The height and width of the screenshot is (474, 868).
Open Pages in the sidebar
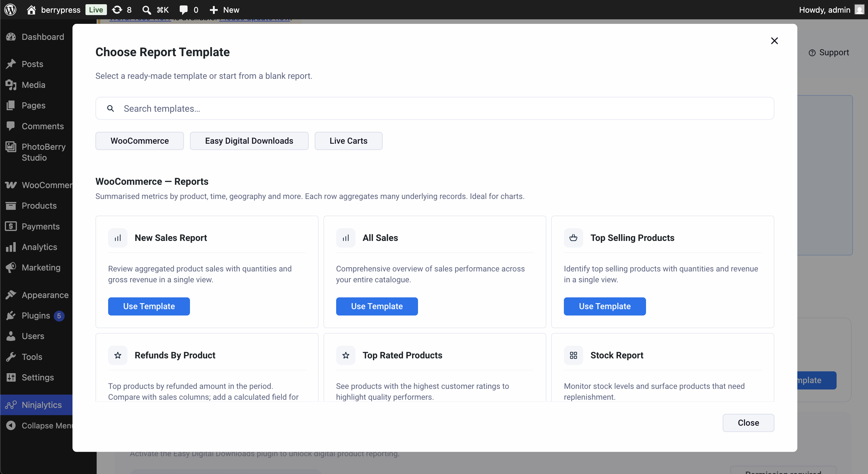(36, 105)
